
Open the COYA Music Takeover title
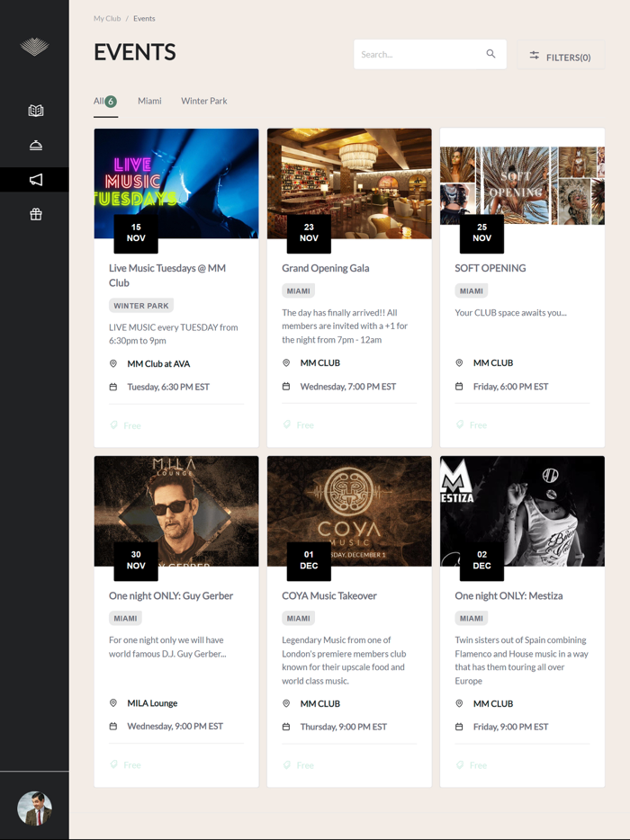pyautogui.click(x=329, y=595)
